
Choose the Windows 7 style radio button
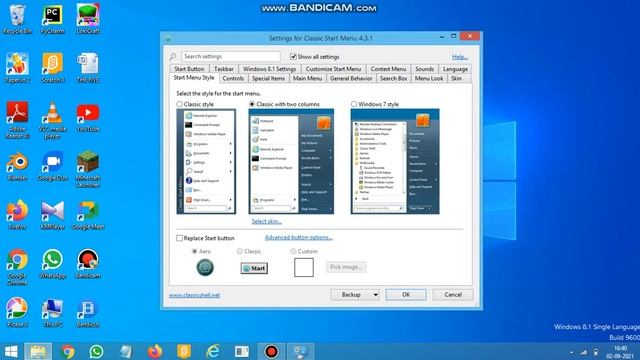point(354,104)
